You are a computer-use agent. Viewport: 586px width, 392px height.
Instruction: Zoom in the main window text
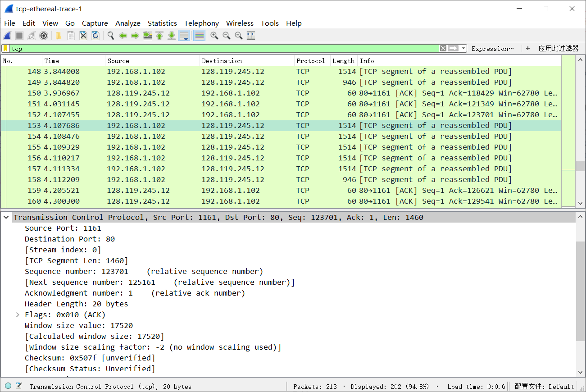tap(214, 36)
